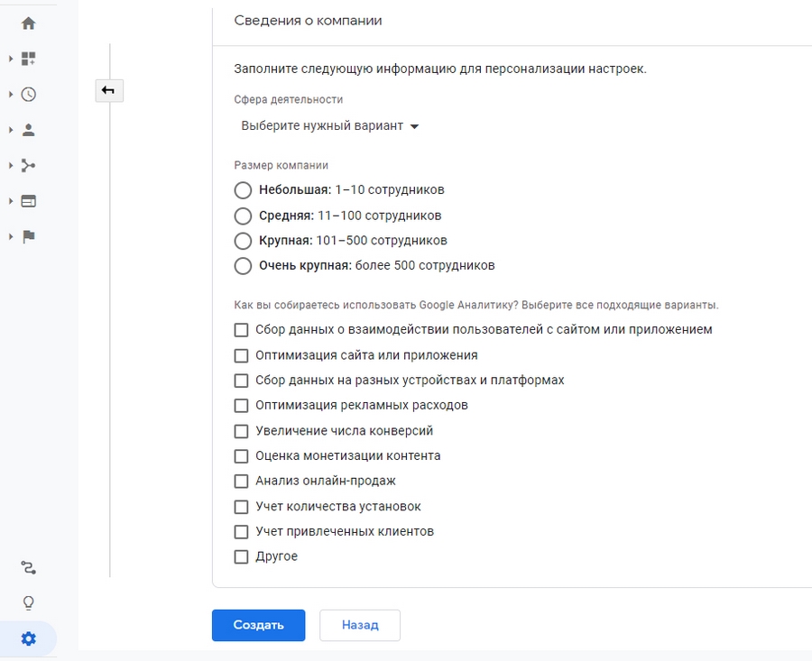Open the Attribution path icon

click(28, 567)
